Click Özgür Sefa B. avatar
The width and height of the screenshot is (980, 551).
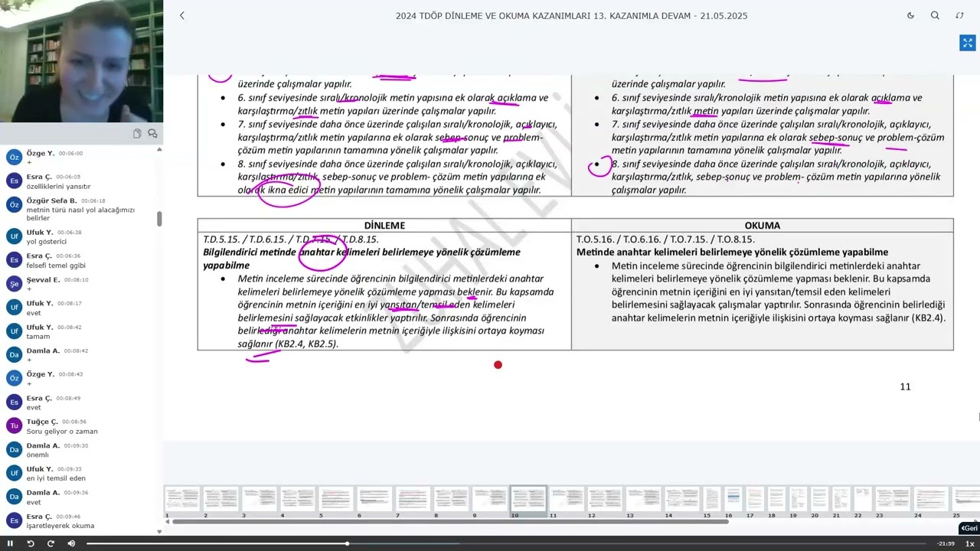click(x=14, y=205)
